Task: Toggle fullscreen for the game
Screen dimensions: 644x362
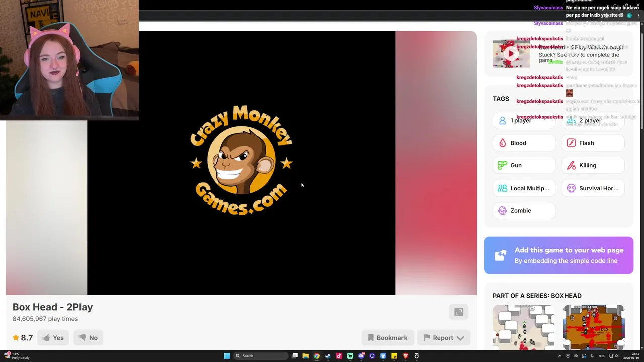Action: pyautogui.click(x=459, y=312)
